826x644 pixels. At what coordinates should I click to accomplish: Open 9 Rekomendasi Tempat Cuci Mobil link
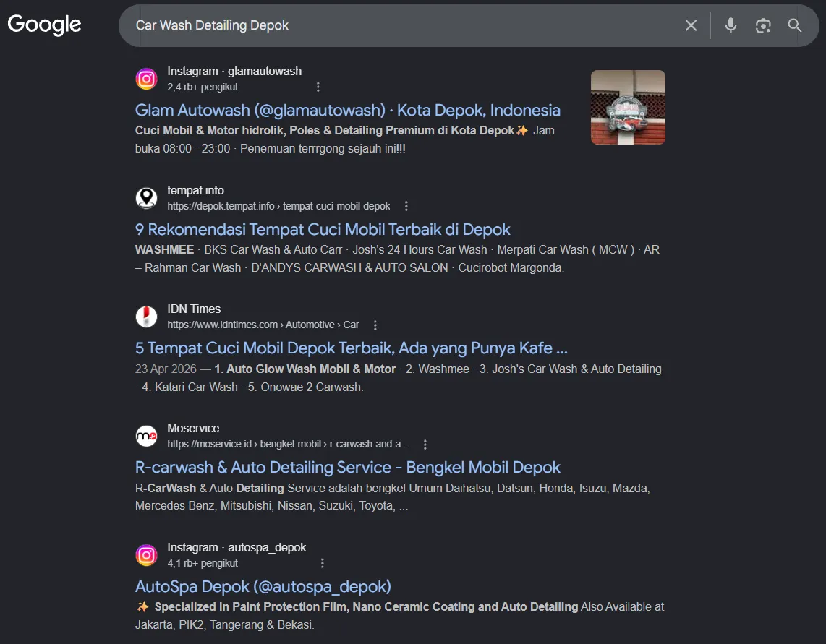tap(323, 230)
